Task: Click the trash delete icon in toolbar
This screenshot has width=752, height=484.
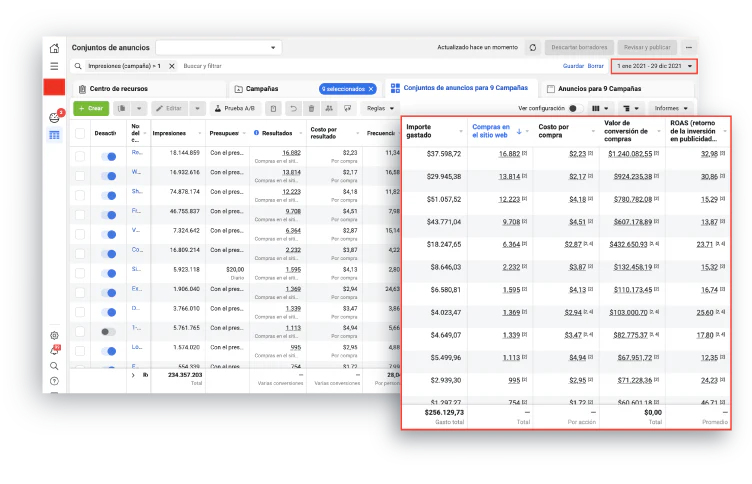Action: [311, 108]
